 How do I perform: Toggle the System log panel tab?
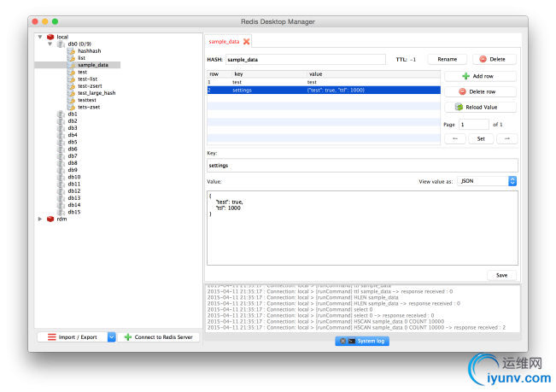(x=362, y=341)
